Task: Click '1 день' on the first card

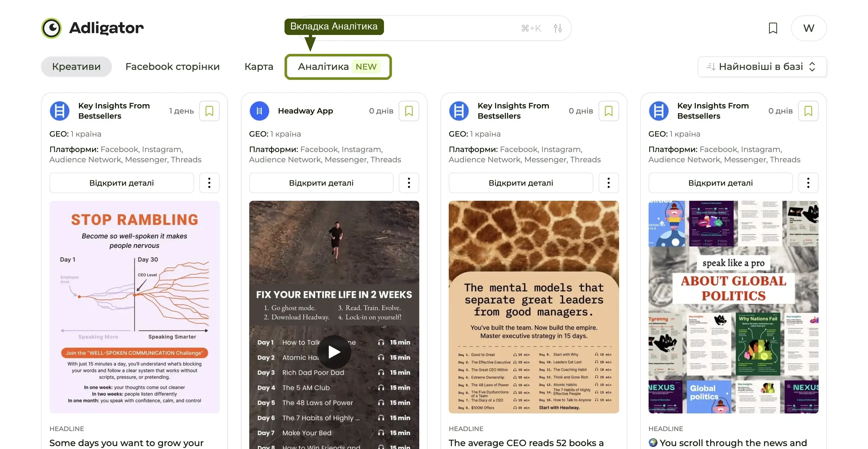Action: tap(181, 111)
